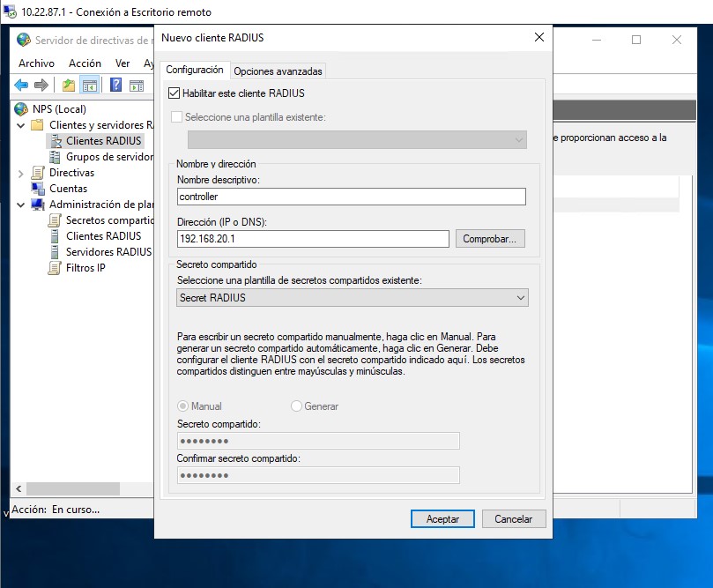Viewport: 713px width, 588px height.
Task: Open the Secret RADIUS template dropdown
Action: pyautogui.click(x=353, y=298)
